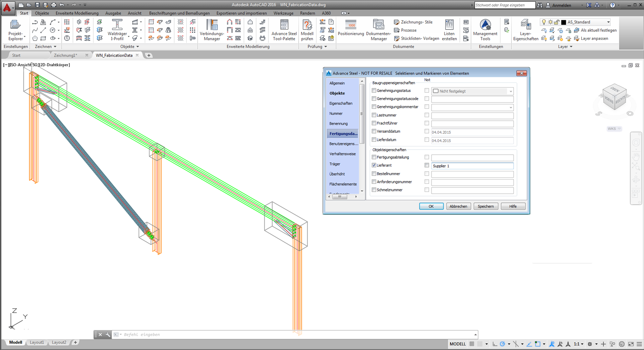The height and width of the screenshot is (350, 644).
Task: Open a drawing using the folder icon
Action: click(29, 5)
